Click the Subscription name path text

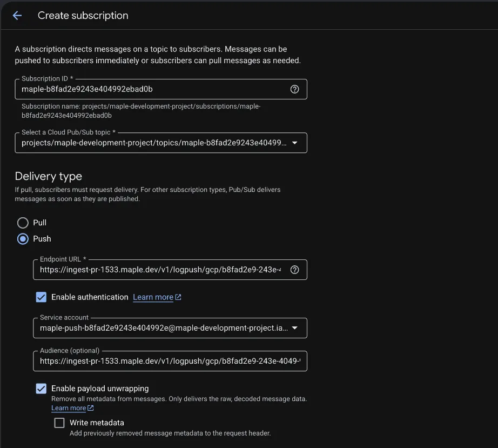click(x=141, y=111)
